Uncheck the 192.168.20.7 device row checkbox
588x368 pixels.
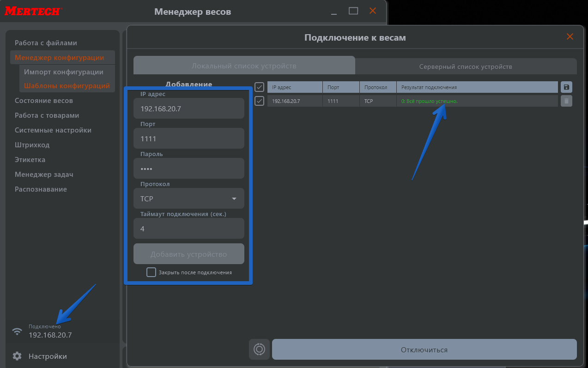coord(259,101)
